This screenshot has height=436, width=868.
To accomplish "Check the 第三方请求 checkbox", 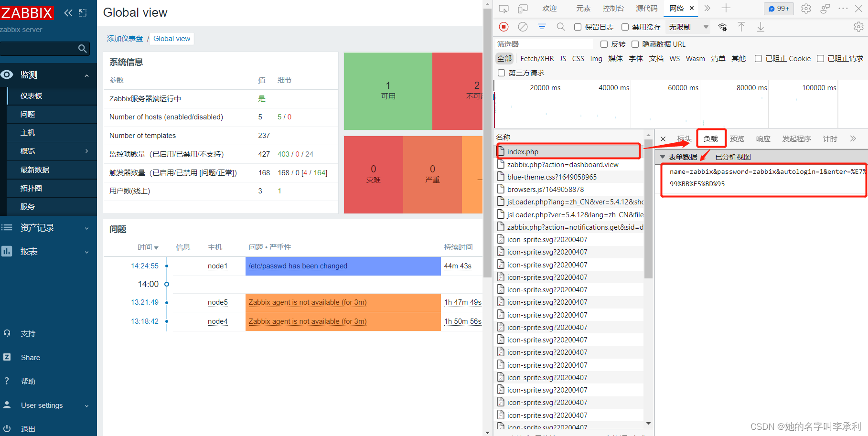I will click(x=501, y=73).
